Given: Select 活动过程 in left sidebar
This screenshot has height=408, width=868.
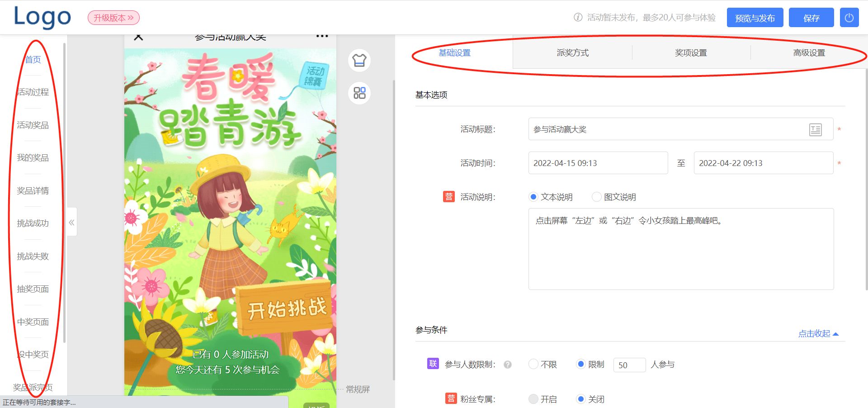Looking at the screenshot, I should tap(33, 92).
